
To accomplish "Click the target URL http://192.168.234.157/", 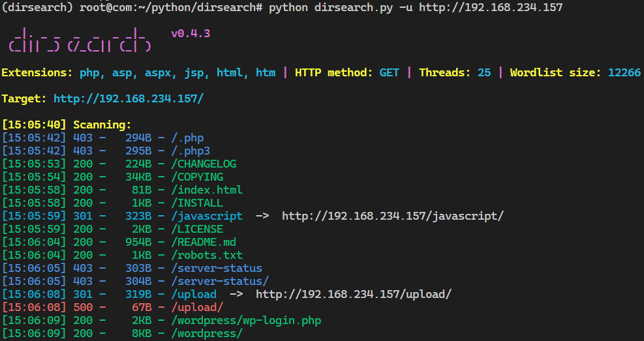I will (129, 99).
